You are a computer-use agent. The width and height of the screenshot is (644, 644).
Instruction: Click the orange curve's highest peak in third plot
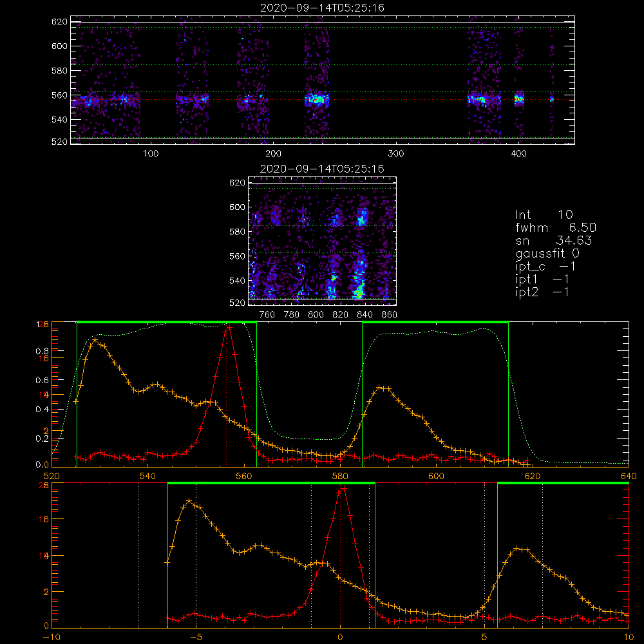pos(95,339)
